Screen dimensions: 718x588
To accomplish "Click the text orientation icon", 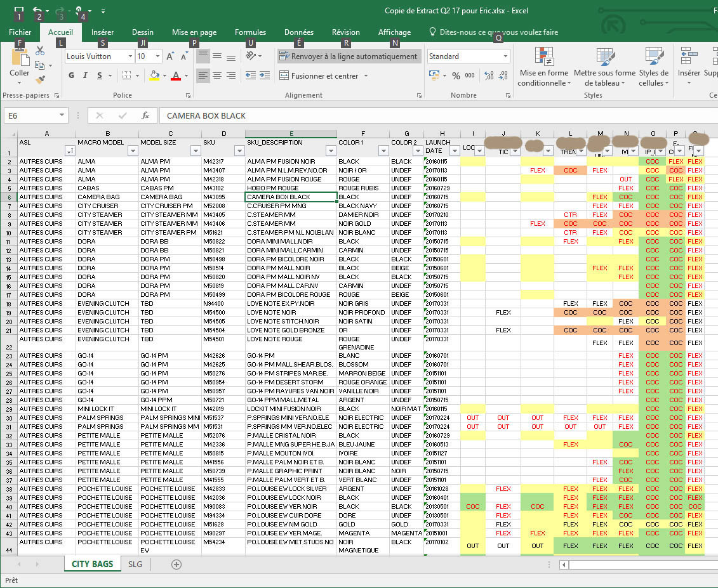I will [x=251, y=56].
